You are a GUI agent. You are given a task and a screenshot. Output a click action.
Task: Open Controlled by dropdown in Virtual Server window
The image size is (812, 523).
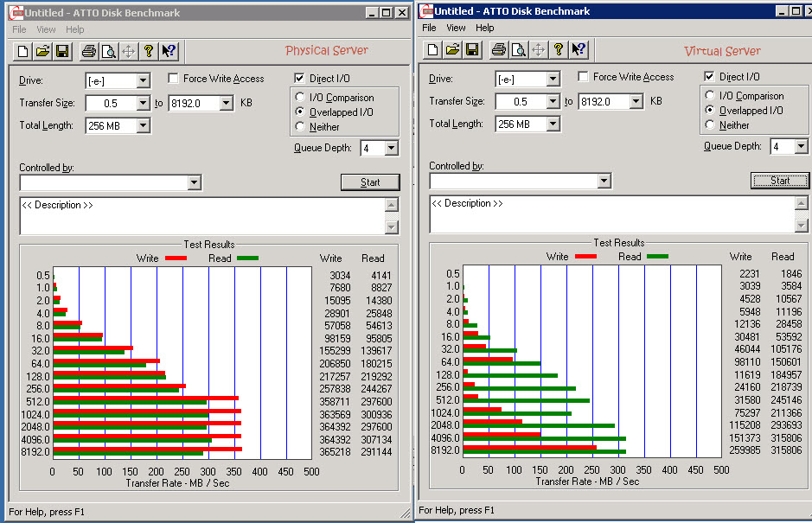click(x=604, y=181)
